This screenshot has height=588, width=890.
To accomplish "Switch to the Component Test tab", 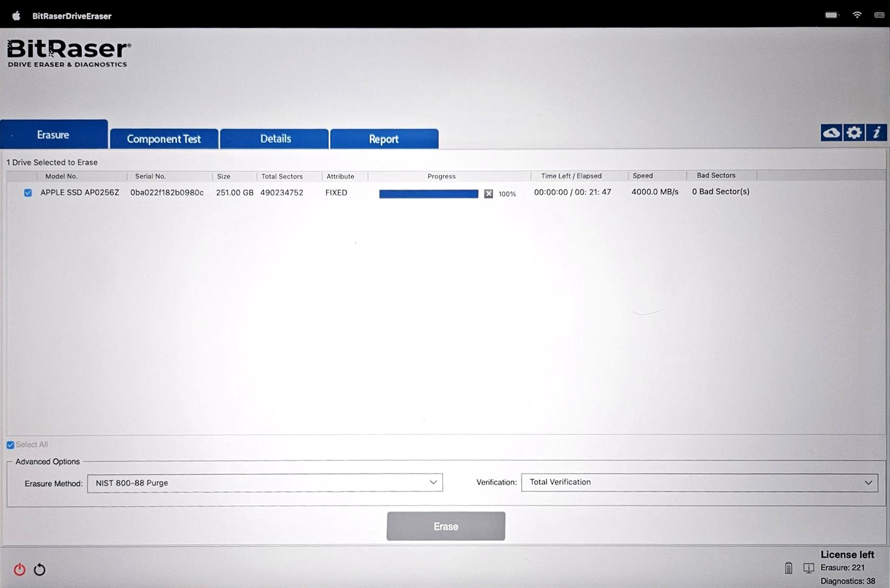I will [164, 139].
